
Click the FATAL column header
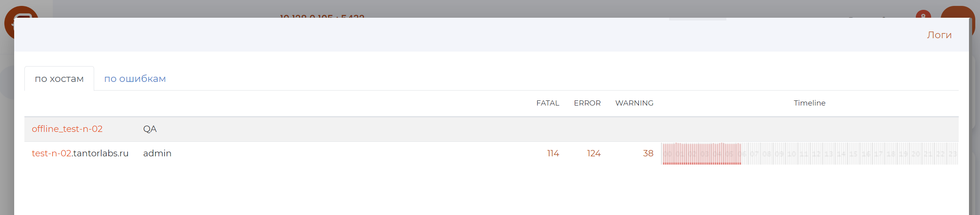coord(548,103)
